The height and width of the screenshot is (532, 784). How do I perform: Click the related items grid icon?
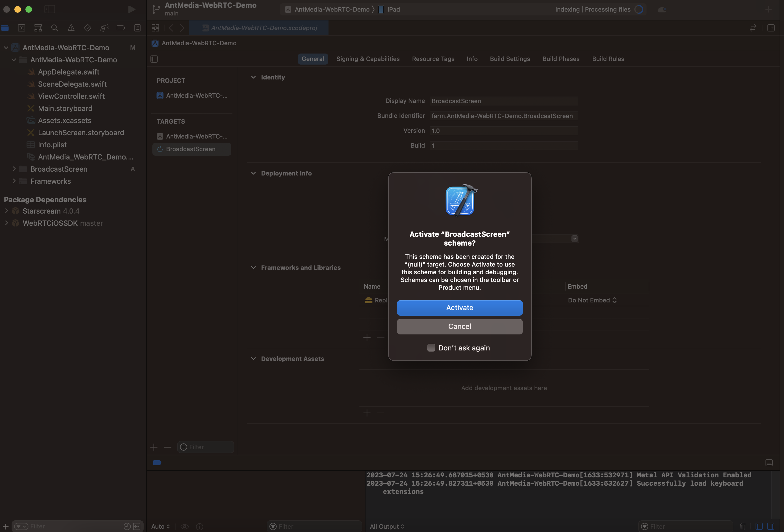click(155, 28)
